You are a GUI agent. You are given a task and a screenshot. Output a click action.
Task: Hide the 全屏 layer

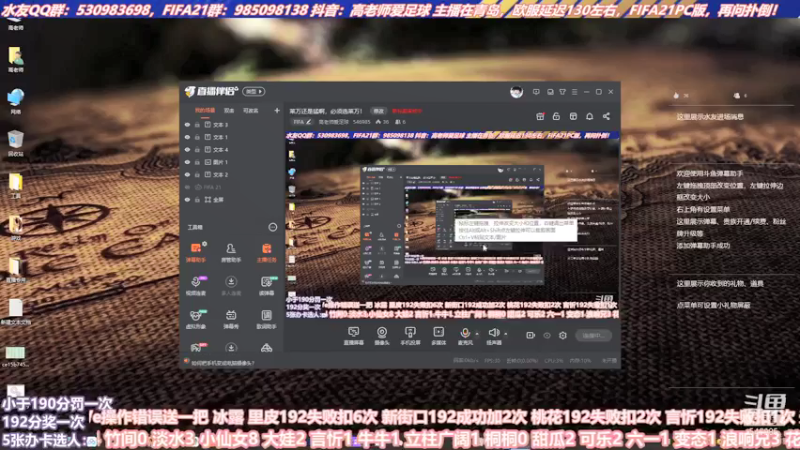click(187, 199)
